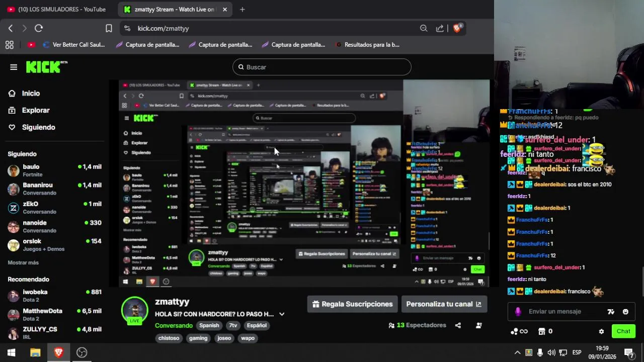Share this page from the address bar

[440, 28]
